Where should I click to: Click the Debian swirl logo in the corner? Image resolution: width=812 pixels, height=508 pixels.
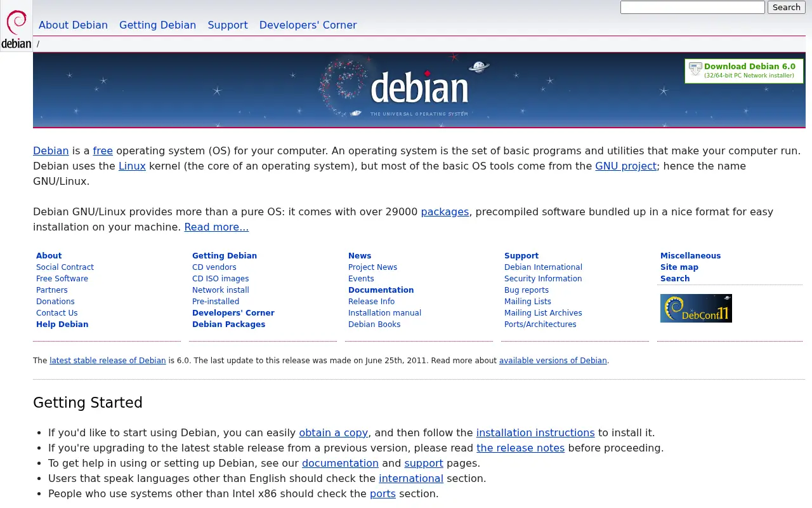tap(16, 27)
